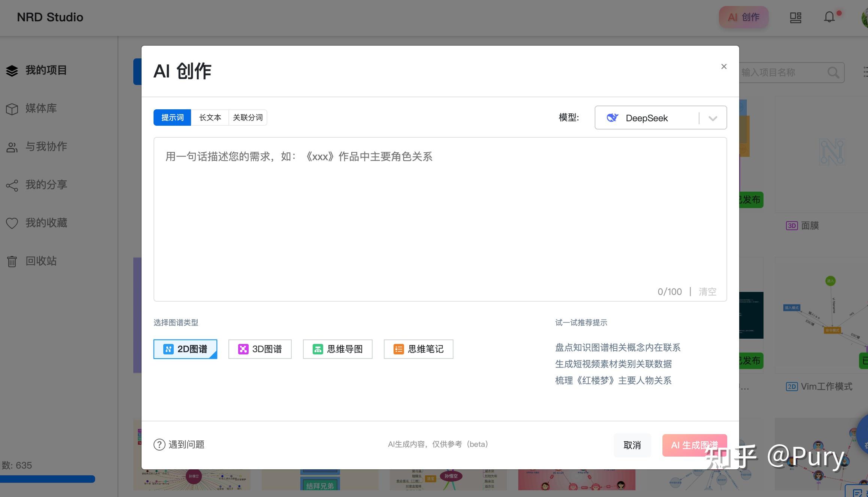The height and width of the screenshot is (497, 868).
Task: Choose the 思维导图 graph type
Action: pyautogui.click(x=337, y=349)
